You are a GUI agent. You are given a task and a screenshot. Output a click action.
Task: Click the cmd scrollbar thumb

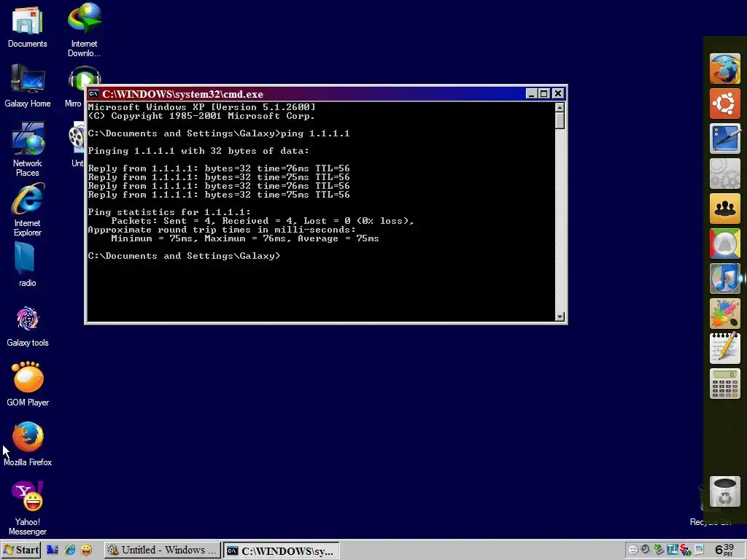(560, 120)
